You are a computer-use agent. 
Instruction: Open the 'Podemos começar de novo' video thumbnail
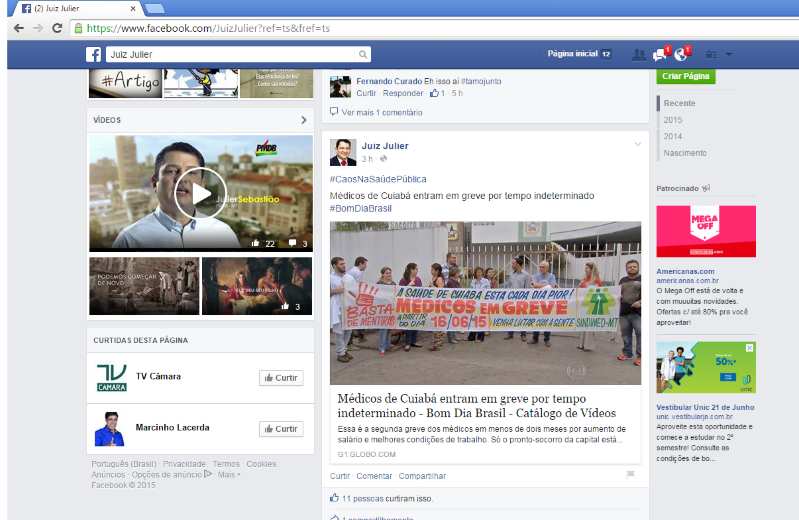pyautogui.click(x=144, y=286)
